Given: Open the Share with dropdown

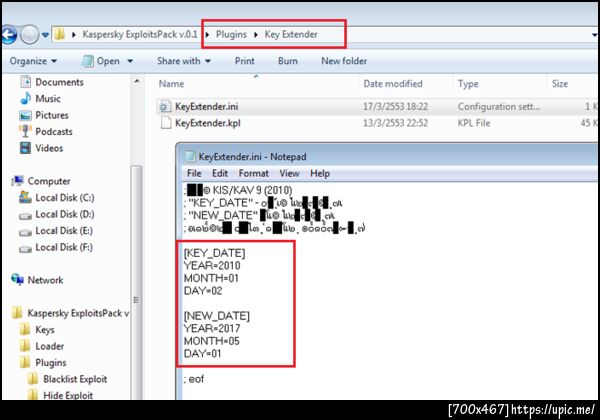Looking at the screenshot, I should coord(184,61).
